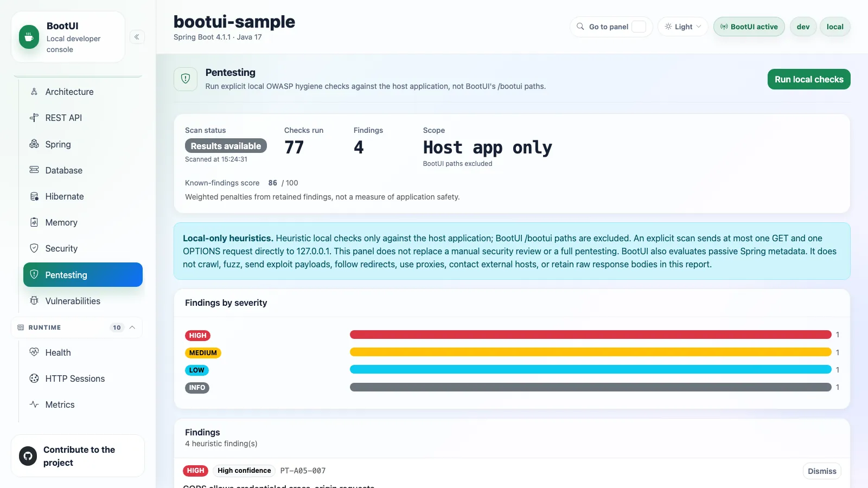Open the Hibernate panel

click(83, 196)
